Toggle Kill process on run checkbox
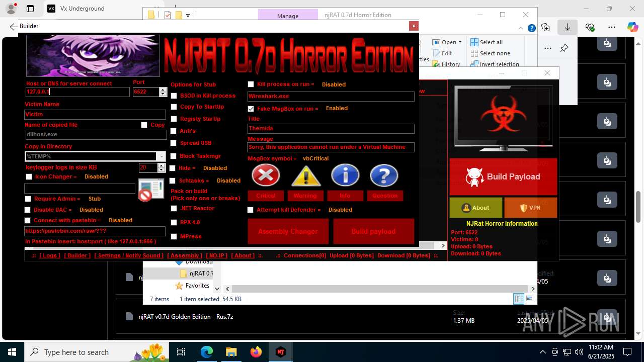 251,84
